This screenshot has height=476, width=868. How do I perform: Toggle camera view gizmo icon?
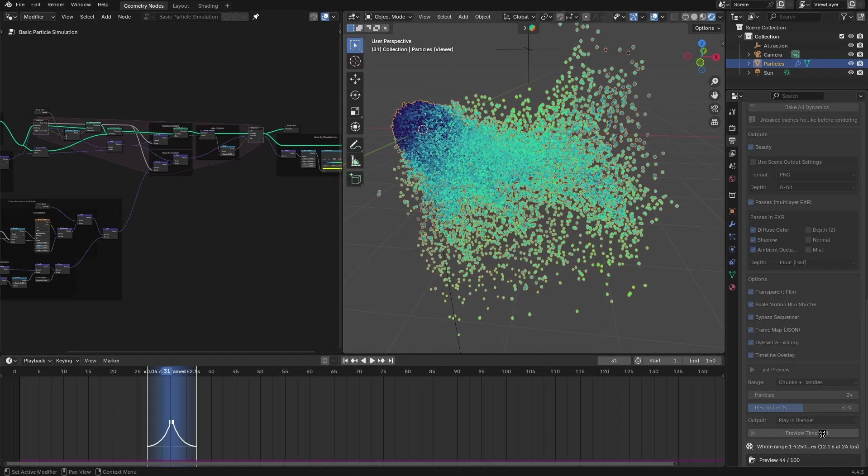[715, 109]
